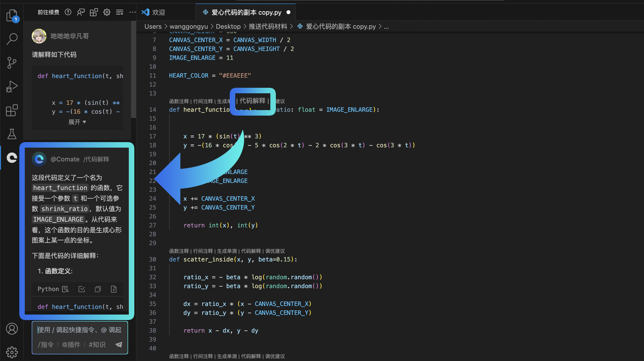The height and width of the screenshot is (361, 644).
Task: Click the user feedback chat icon
Action: point(81,12)
